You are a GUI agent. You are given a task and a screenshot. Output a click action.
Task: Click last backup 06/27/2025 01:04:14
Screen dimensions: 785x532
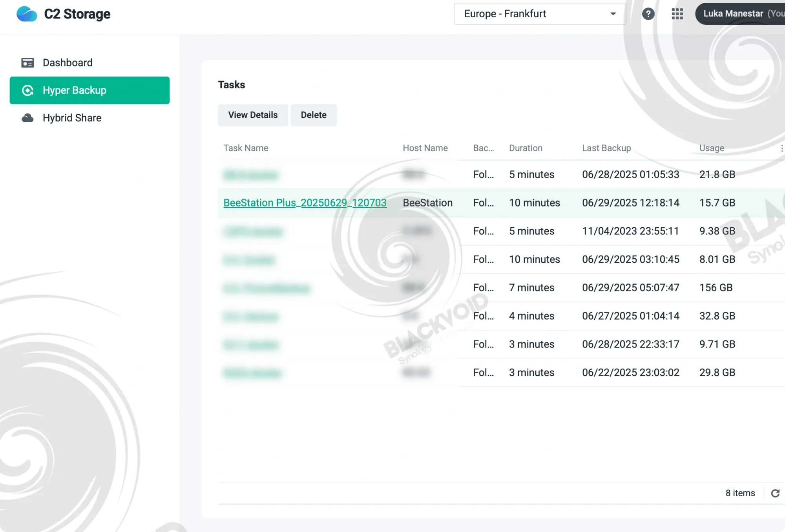pyautogui.click(x=630, y=316)
